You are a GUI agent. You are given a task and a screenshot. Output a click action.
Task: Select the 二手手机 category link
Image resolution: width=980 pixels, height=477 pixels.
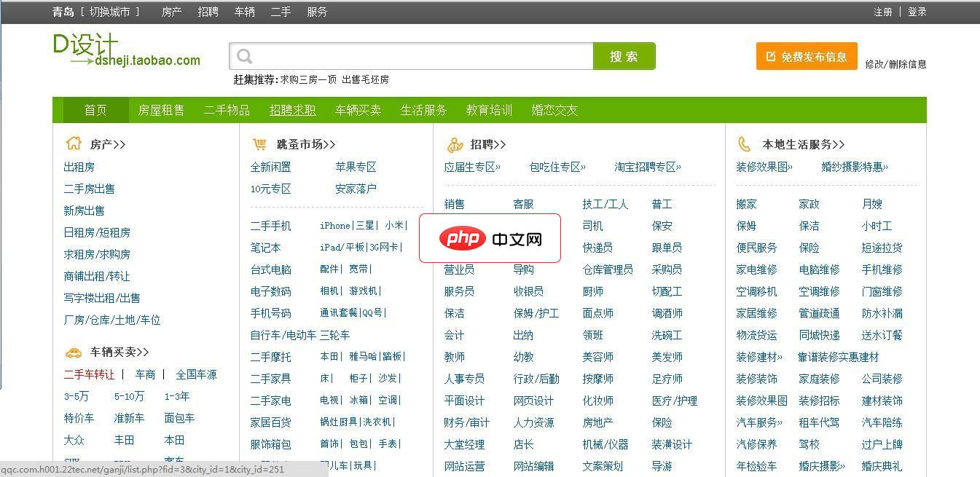click(270, 225)
